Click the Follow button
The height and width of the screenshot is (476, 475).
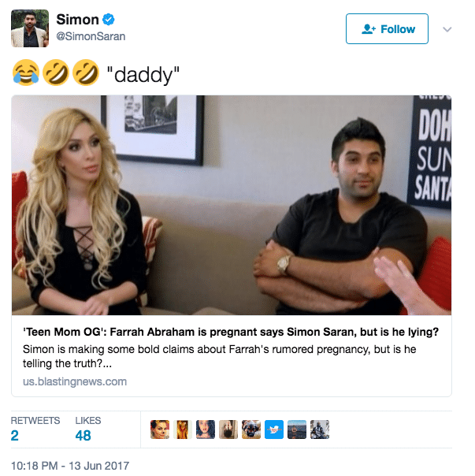coord(387,29)
